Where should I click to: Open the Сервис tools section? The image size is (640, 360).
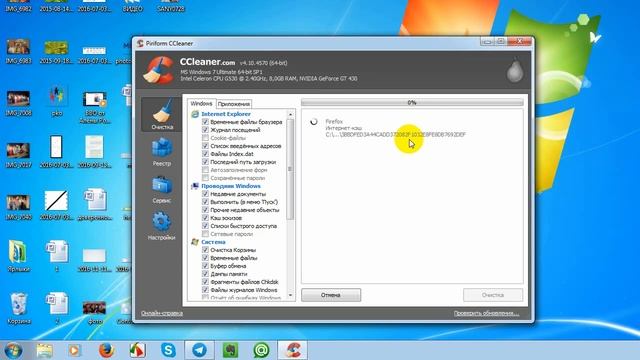coord(162,189)
